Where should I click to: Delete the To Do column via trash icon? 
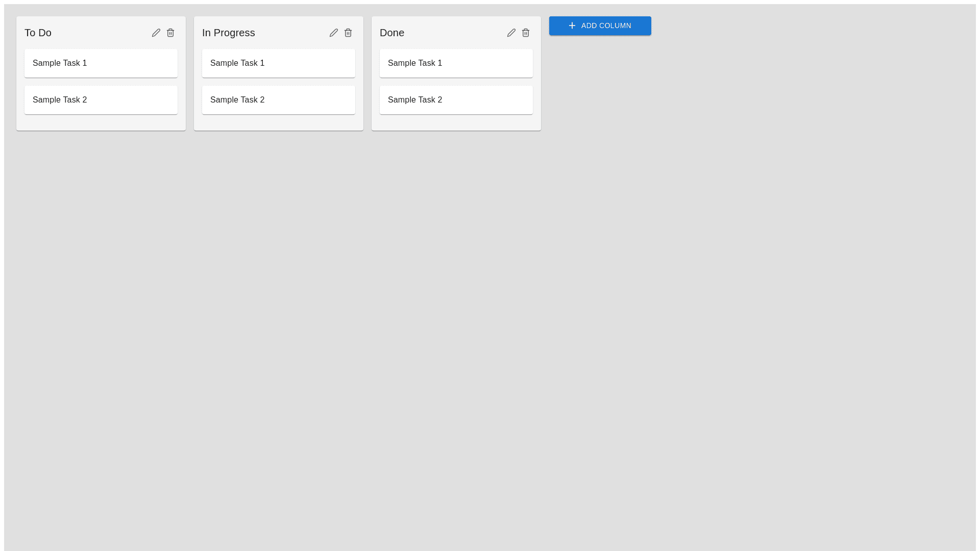pos(170,33)
